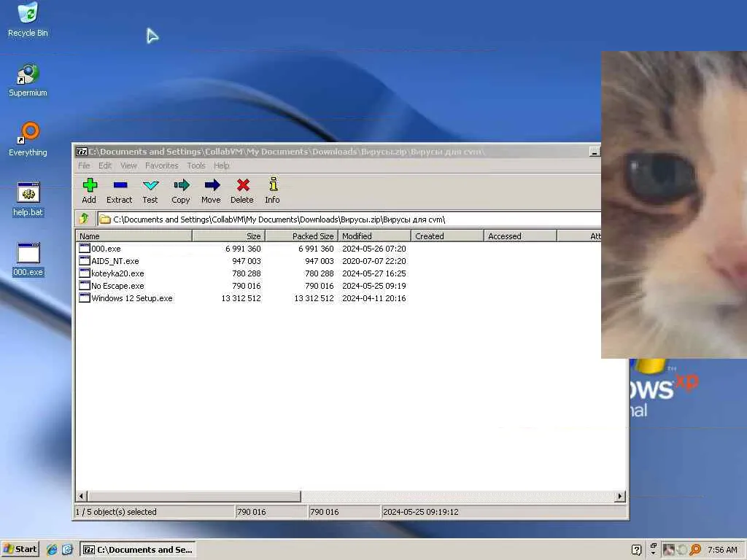Click the 000.exe file icon in archive list
Screen dimensions: 747x560
[85, 248]
